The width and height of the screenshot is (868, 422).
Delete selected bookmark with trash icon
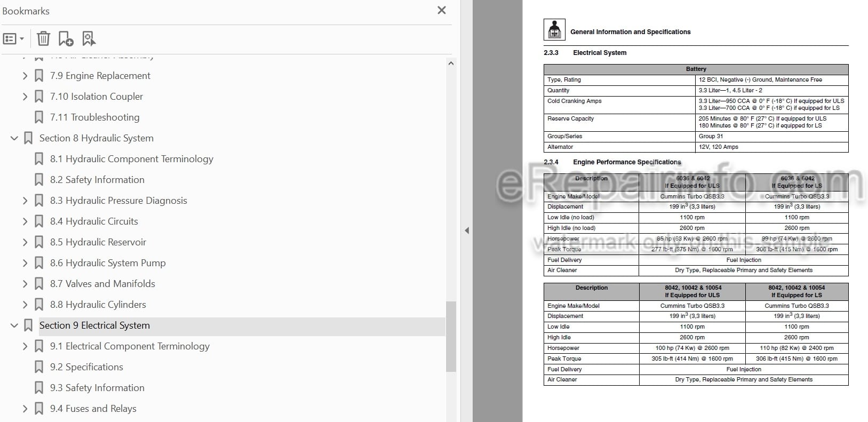click(x=43, y=39)
